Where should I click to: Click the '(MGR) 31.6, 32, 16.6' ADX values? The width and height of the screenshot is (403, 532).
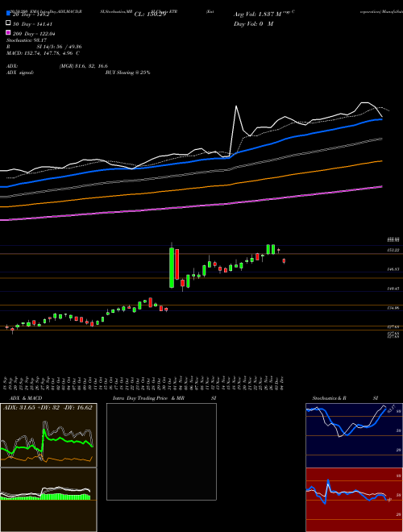coord(84,66)
